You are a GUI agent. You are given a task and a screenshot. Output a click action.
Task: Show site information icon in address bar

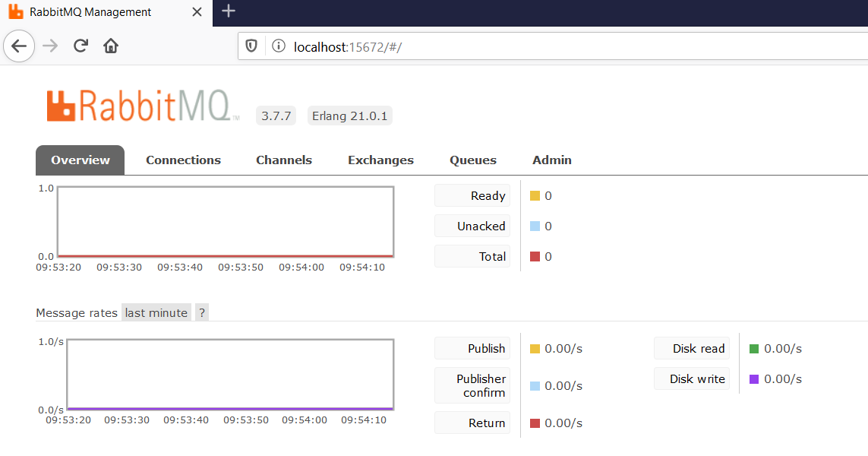pos(278,46)
